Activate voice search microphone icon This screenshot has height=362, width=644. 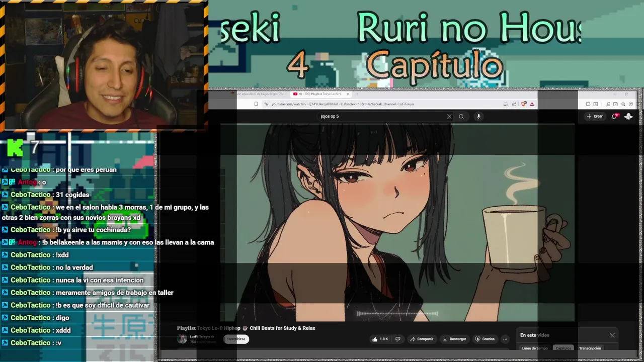click(x=478, y=116)
